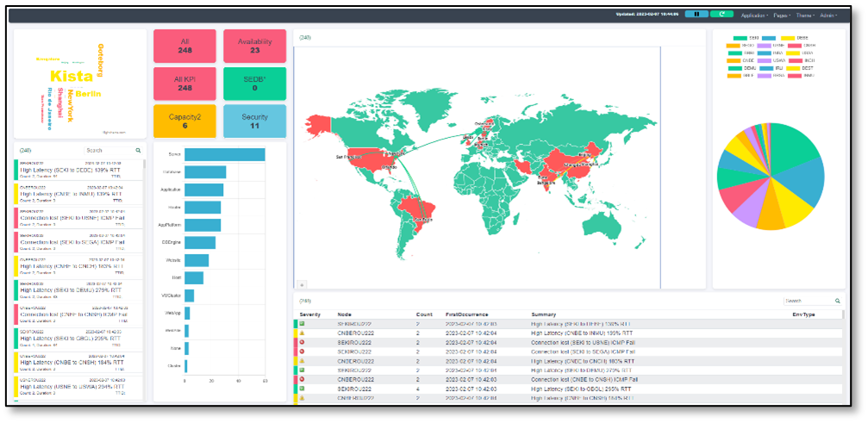Screen dimensions: 868x423
Task: Click the Security 11 tile
Action: (254, 121)
